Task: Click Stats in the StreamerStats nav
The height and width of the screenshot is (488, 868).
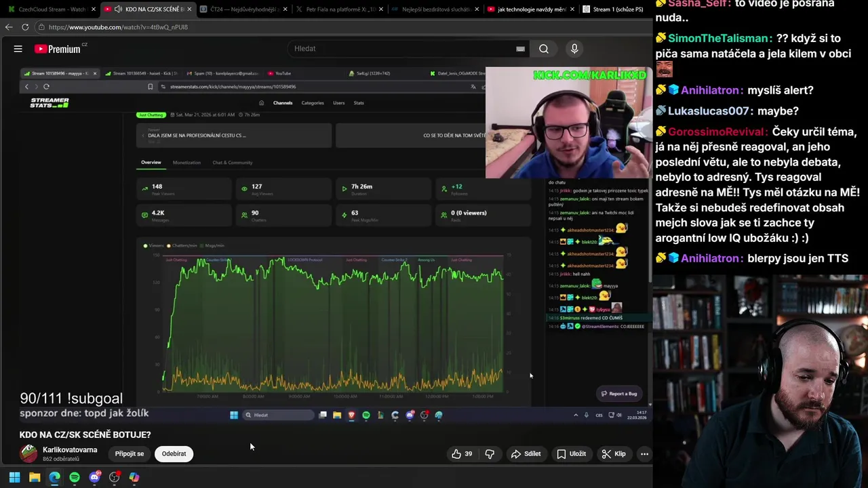Action: (x=359, y=103)
